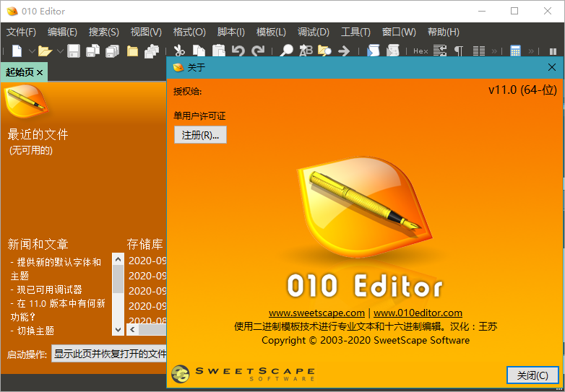Click the 关闭(C) button

coord(532,375)
